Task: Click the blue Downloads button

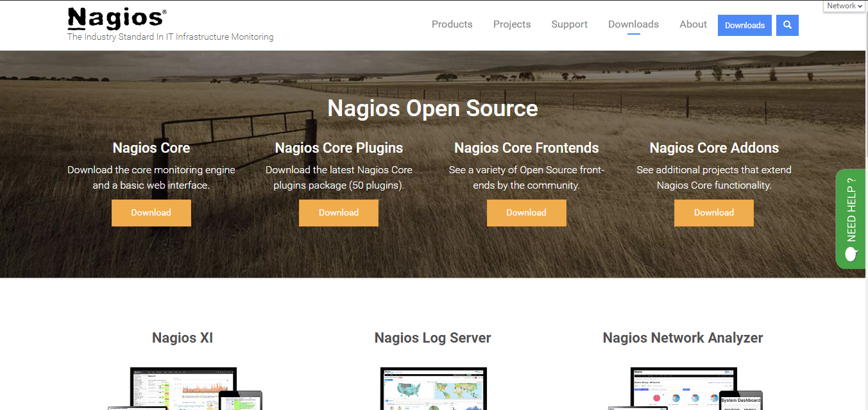Action: point(745,25)
